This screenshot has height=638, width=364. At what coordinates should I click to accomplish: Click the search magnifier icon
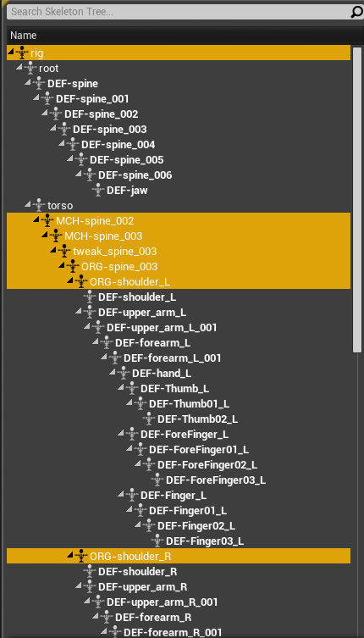point(356,12)
